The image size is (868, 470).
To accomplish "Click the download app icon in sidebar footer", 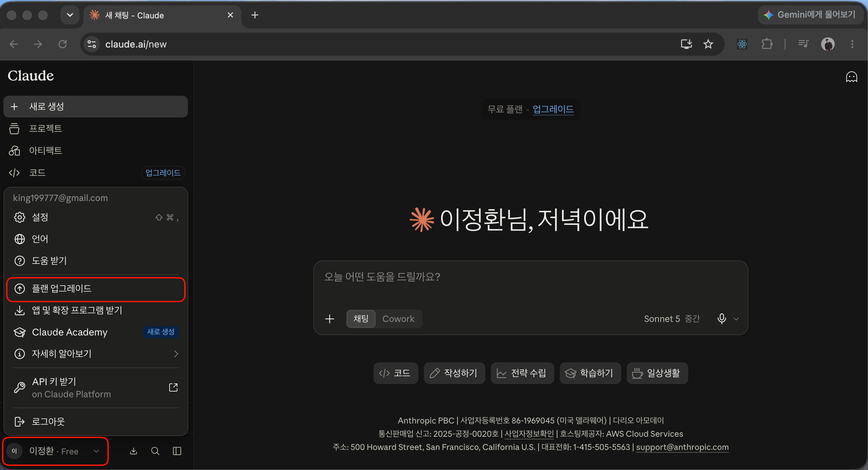I will pyautogui.click(x=134, y=451).
